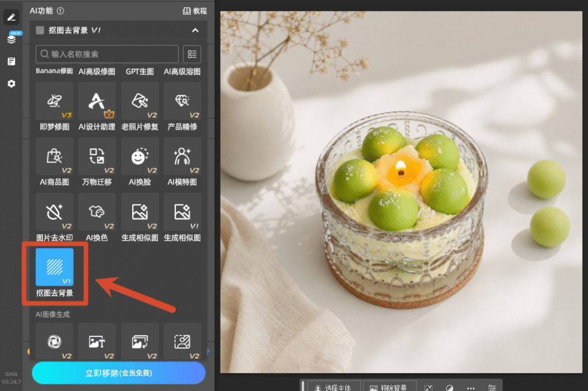Select the 万物迁移 tool
Viewport: 588px width, 391px height.
pos(96,162)
